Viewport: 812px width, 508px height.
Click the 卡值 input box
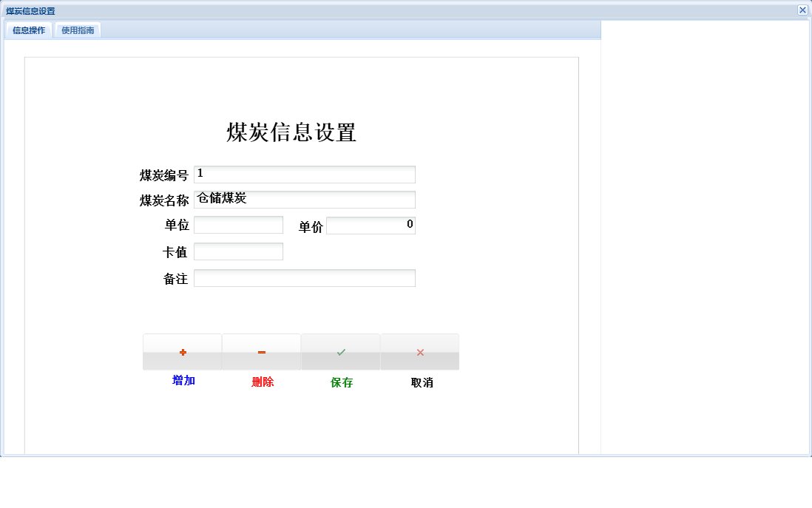coord(238,251)
